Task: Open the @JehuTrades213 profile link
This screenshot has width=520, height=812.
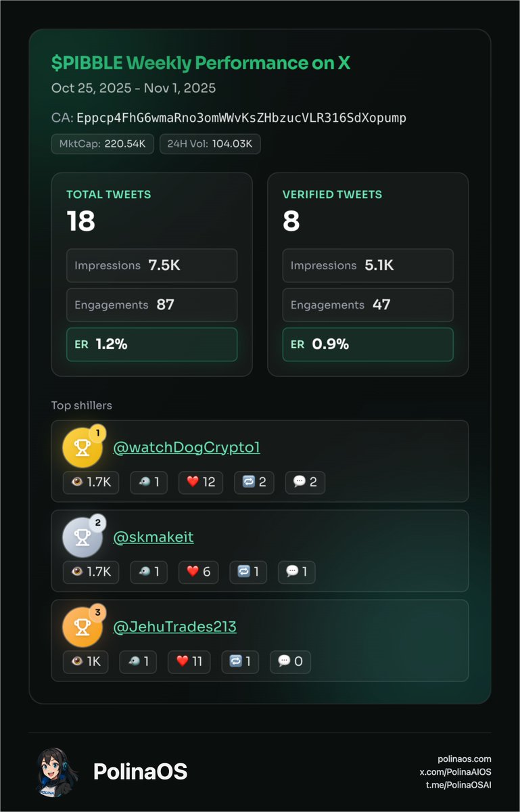Action: click(x=174, y=627)
